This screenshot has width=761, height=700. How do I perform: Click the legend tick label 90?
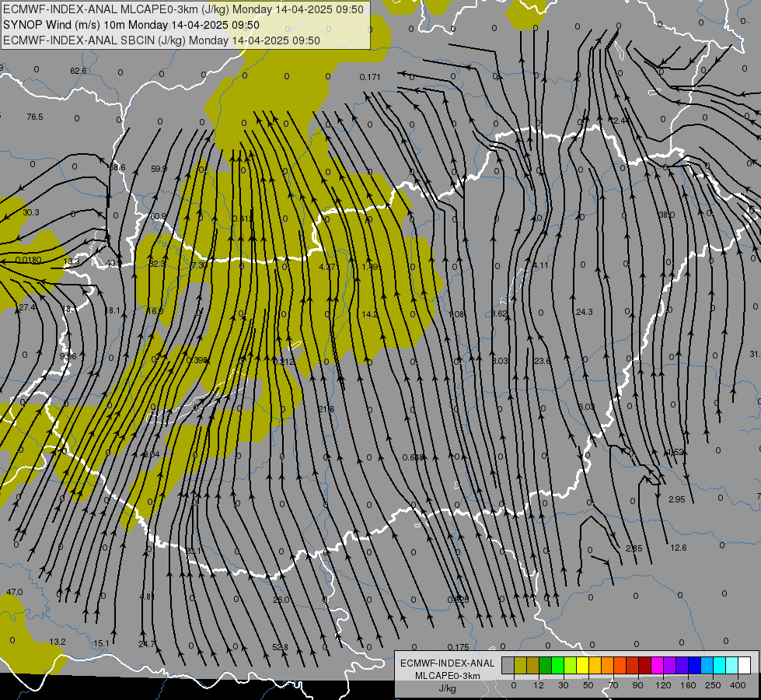637,685
